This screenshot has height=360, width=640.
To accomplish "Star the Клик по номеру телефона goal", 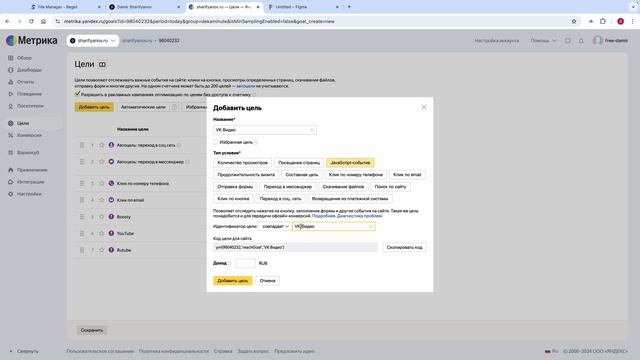I will (x=102, y=183).
